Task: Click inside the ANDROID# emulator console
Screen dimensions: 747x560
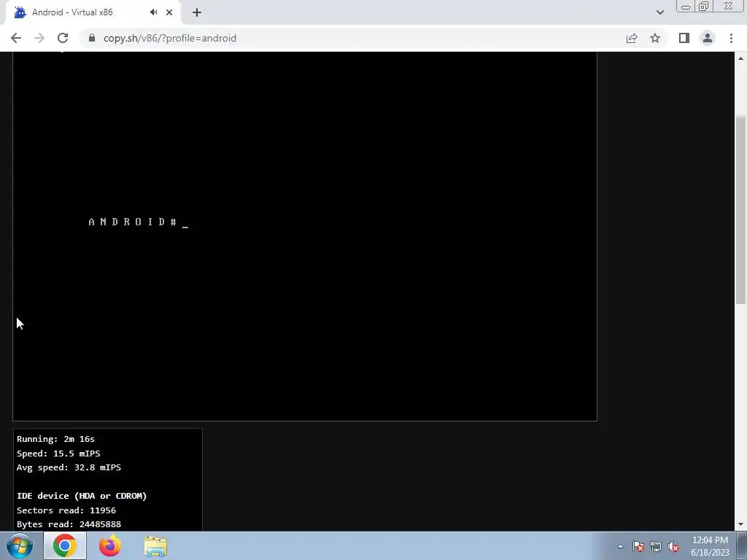Action: point(305,237)
